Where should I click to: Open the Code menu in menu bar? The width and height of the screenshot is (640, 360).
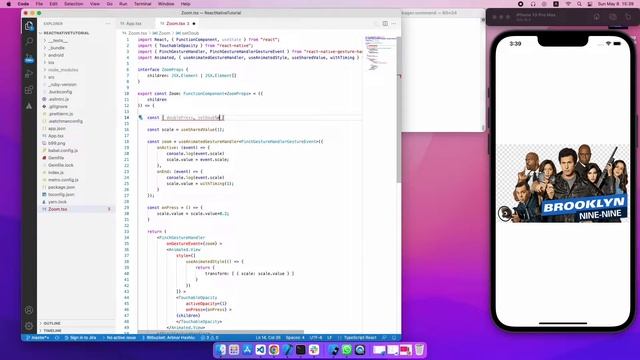pyautogui.click(x=23, y=4)
